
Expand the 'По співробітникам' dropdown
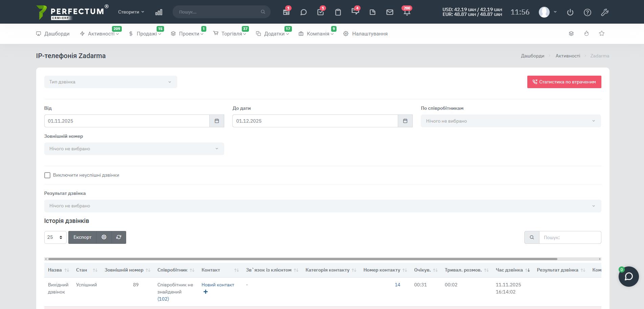pos(511,121)
